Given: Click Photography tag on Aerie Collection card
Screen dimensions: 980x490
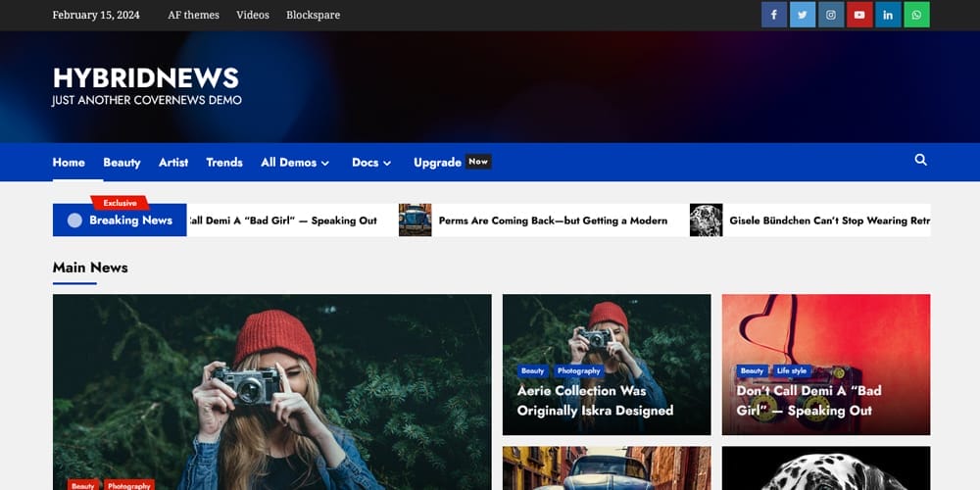Looking at the screenshot, I should click(x=579, y=371).
